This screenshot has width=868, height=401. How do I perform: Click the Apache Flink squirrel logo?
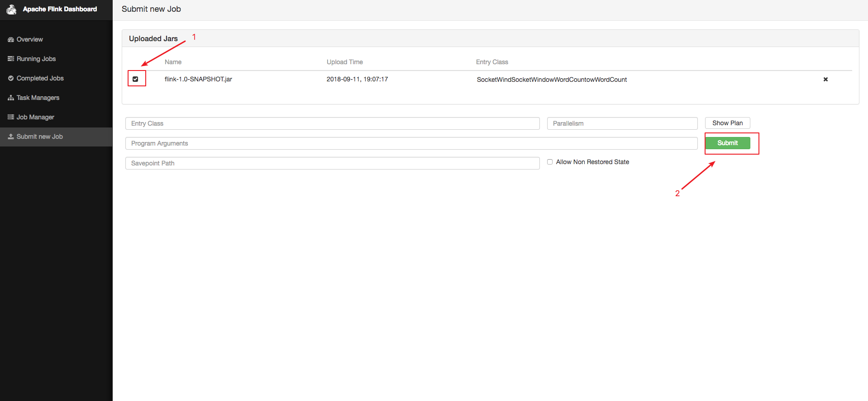point(11,9)
